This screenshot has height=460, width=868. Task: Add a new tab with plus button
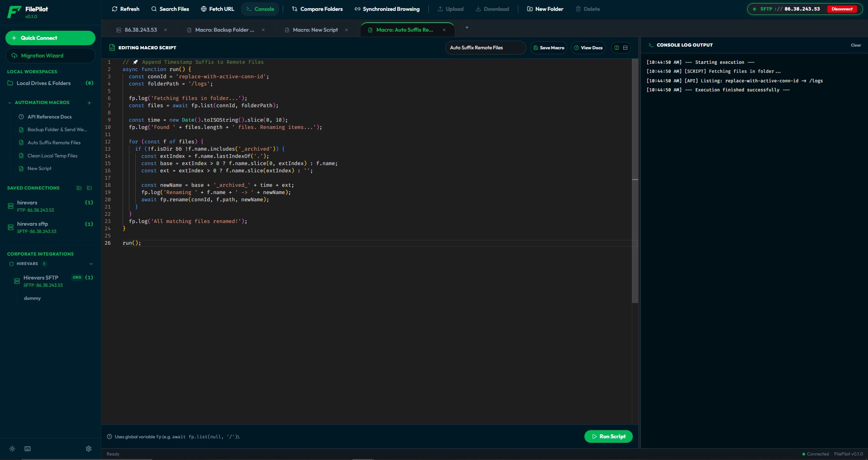(467, 28)
